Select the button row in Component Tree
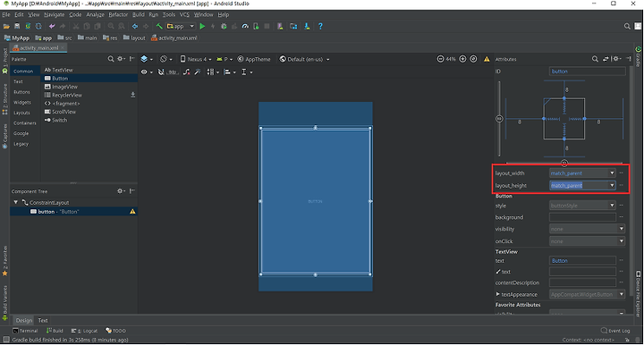This screenshot has height=345, width=644. click(73, 212)
